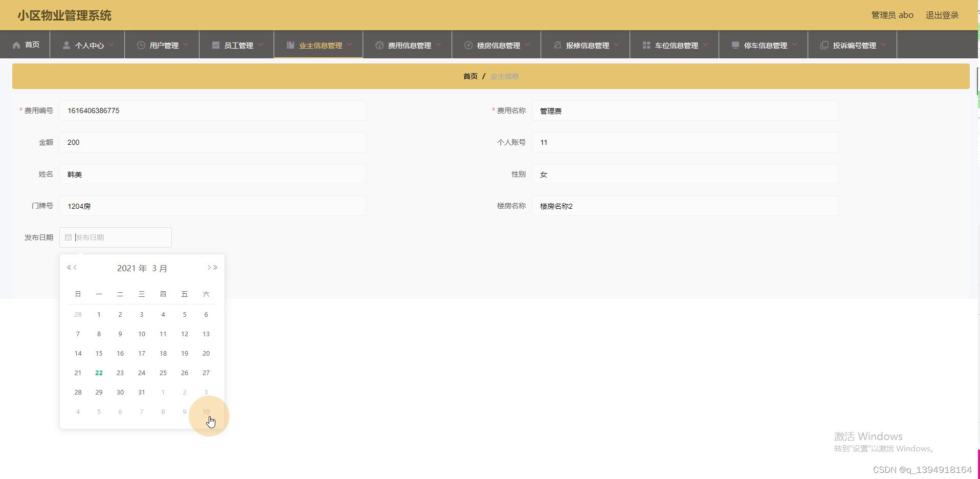Click the 门牌号 input field
Screen dimensions: 980x479
point(213,206)
